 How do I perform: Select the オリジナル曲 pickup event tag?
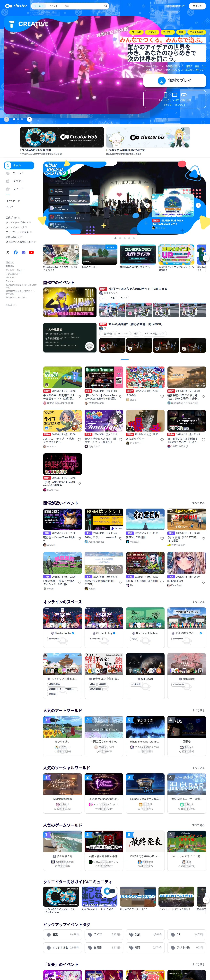(62, 947)
